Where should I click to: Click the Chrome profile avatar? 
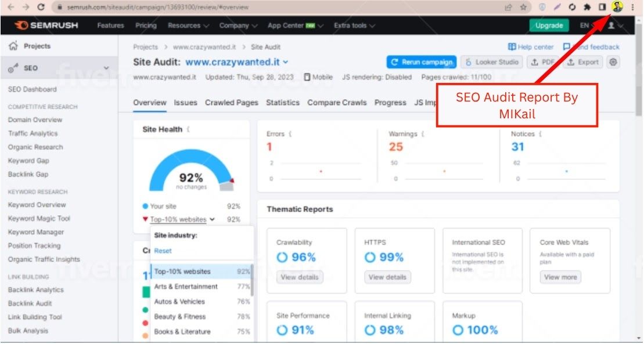(617, 7)
